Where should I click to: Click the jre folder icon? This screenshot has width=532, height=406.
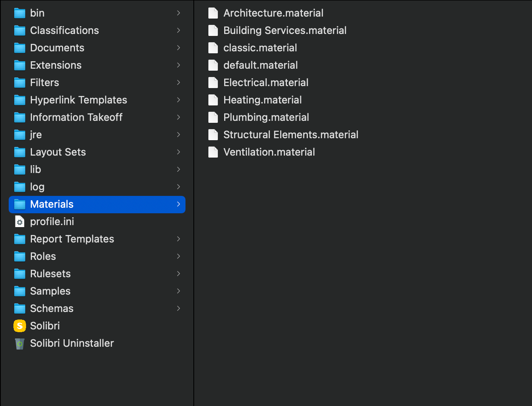coord(20,135)
